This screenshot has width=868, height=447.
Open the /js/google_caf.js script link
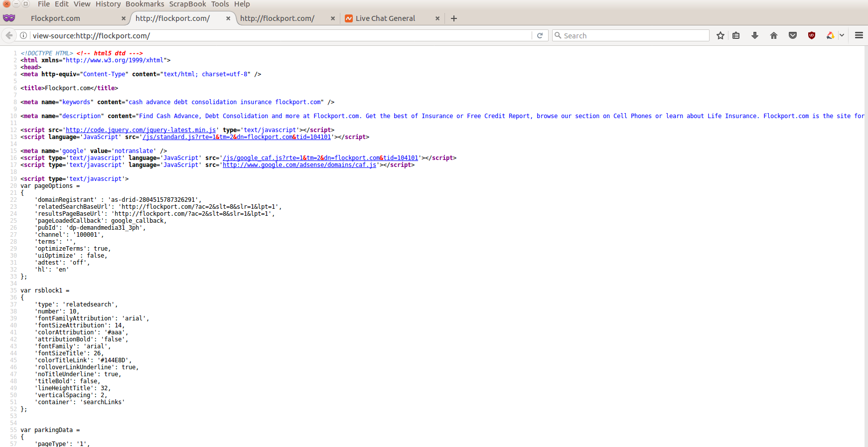coord(320,158)
